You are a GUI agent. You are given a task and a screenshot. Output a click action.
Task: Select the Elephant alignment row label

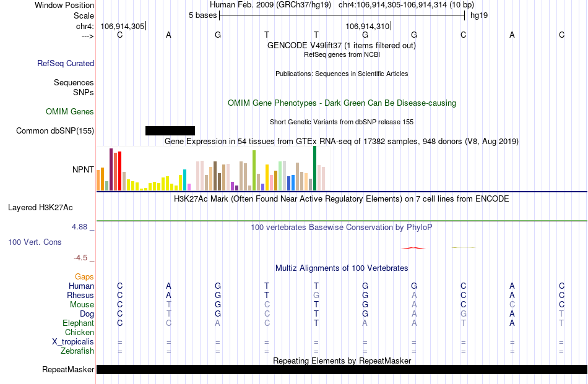(78, 323)
